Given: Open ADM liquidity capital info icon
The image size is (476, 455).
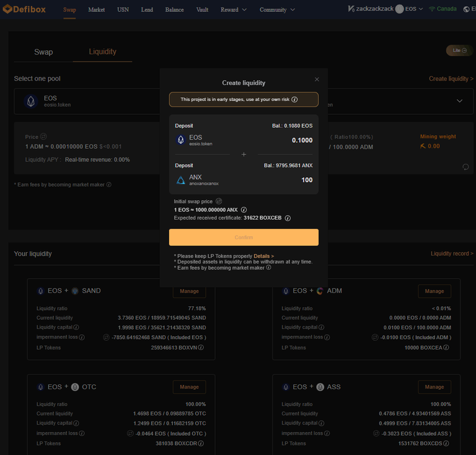Looking at the screenshot, I should 321,327.
